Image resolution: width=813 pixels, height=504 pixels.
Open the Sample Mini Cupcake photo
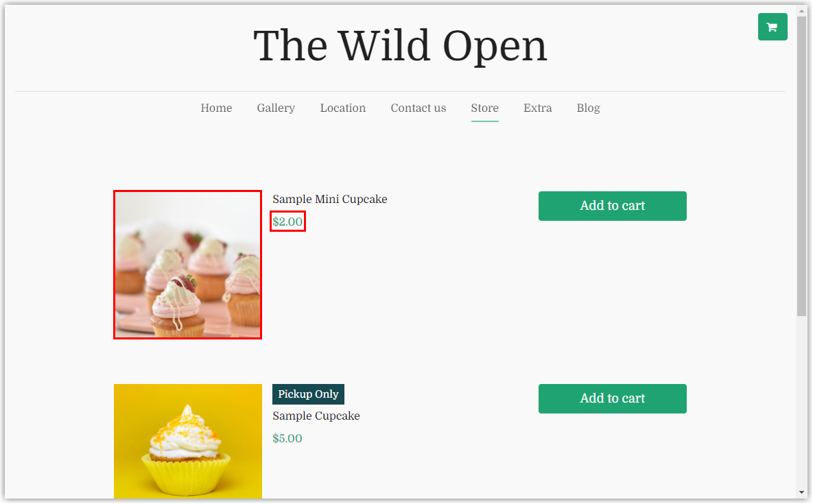188,265
